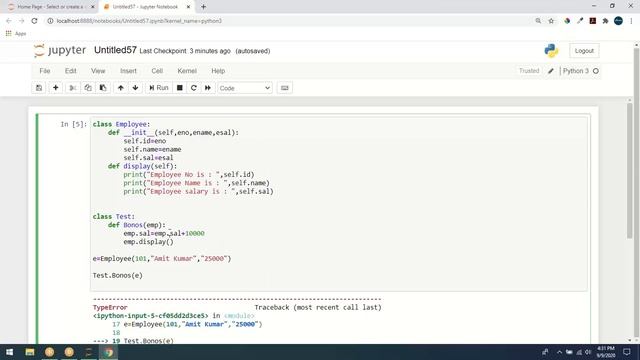The width and height of the screenshot is (640, 360).
Task: Click the Python 3 kernel status circle
Action: 596,71
